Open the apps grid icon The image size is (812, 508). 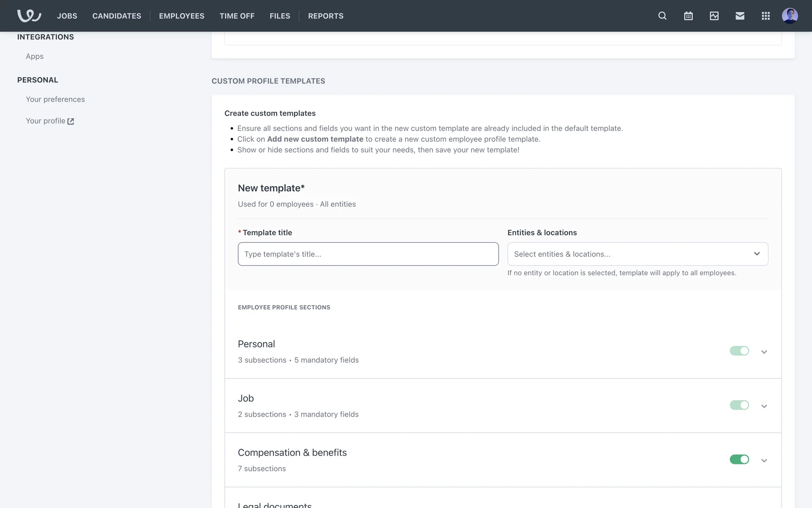coord(765,16)
